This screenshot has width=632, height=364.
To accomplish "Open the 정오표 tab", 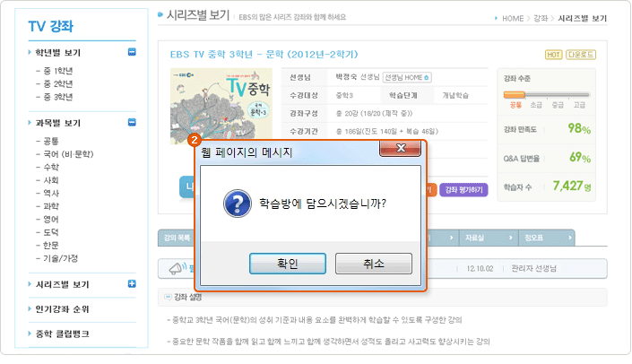I will pos(547,238).
